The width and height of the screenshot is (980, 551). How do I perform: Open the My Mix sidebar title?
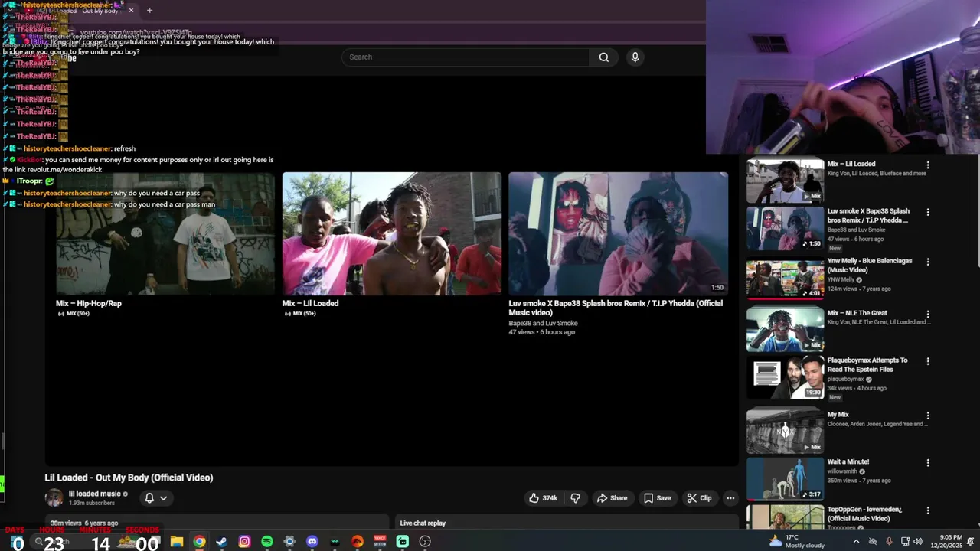coord(838,415)
